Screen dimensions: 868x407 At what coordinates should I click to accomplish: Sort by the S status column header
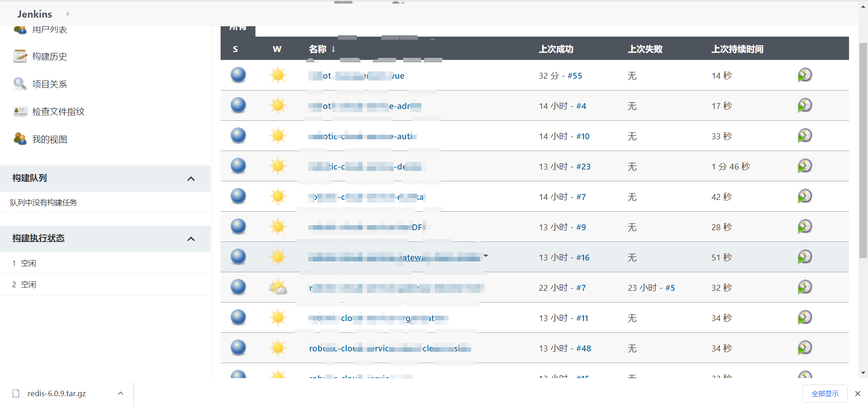(x=235, y=49)
